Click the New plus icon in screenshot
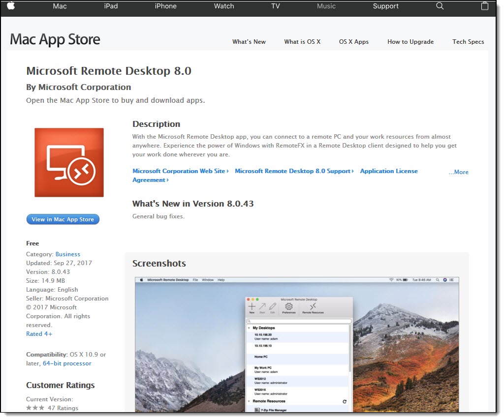504x420 pixels. point(252,307)
